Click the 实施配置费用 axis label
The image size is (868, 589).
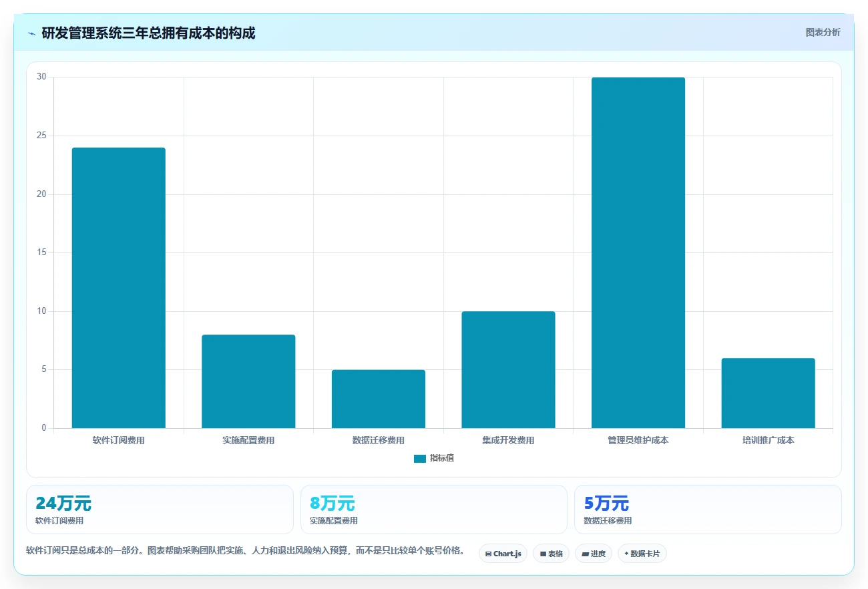(248, 441)
